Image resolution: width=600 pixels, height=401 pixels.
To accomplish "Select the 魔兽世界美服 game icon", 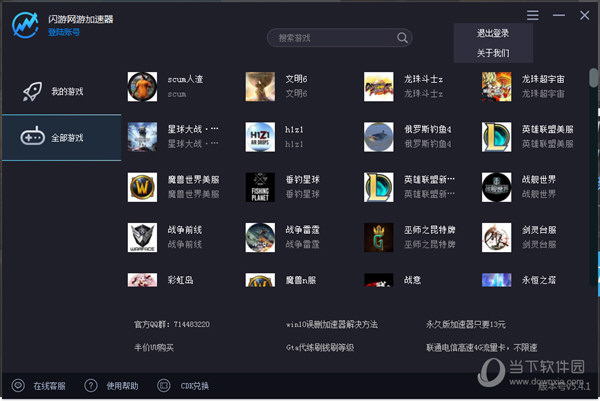I will [142, 187].
